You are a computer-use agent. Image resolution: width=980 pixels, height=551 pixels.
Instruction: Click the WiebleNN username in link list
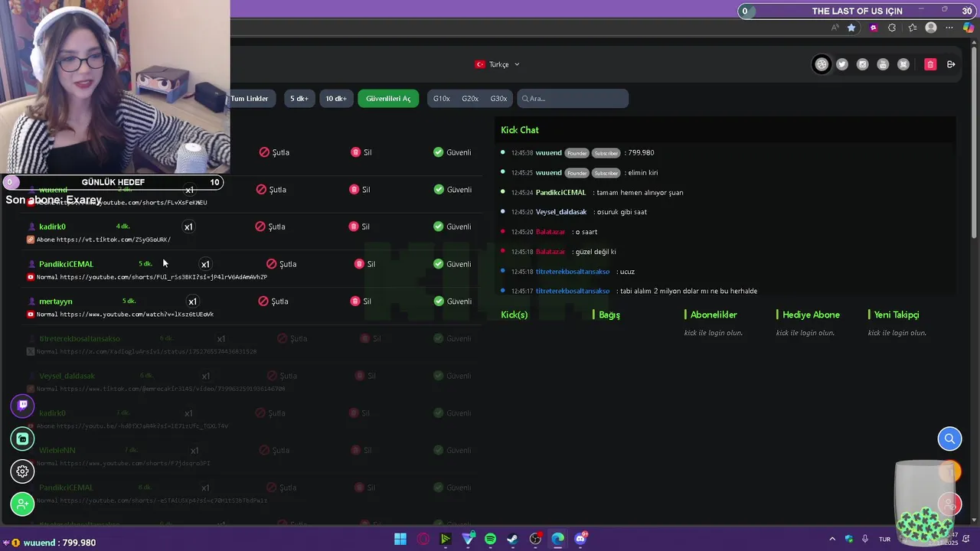tap(57, 451)
